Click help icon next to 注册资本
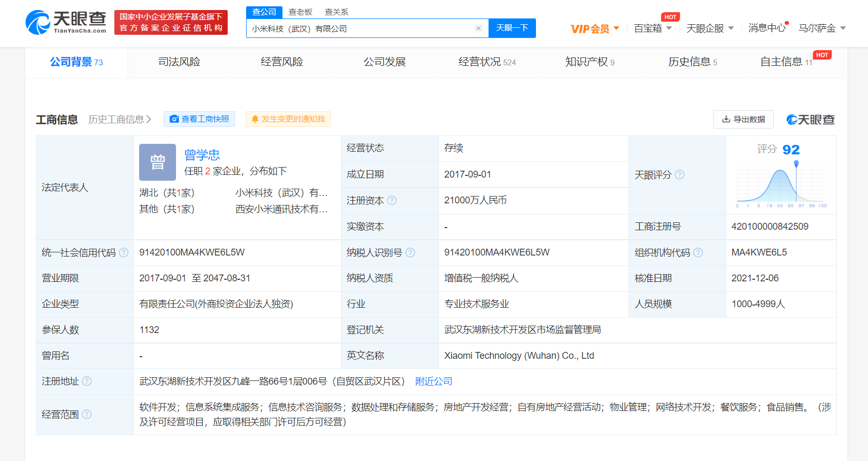 click(392, 200)
